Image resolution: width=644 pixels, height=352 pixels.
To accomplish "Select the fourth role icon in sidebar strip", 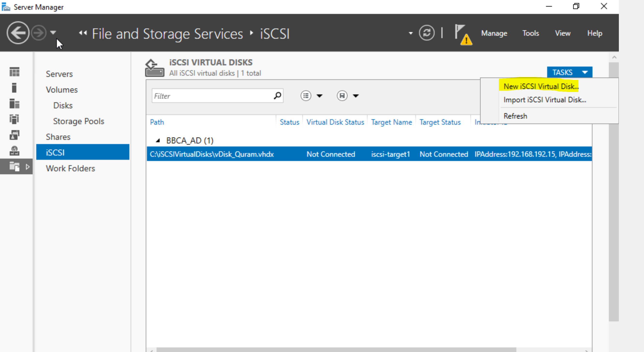I will (14, 119).
